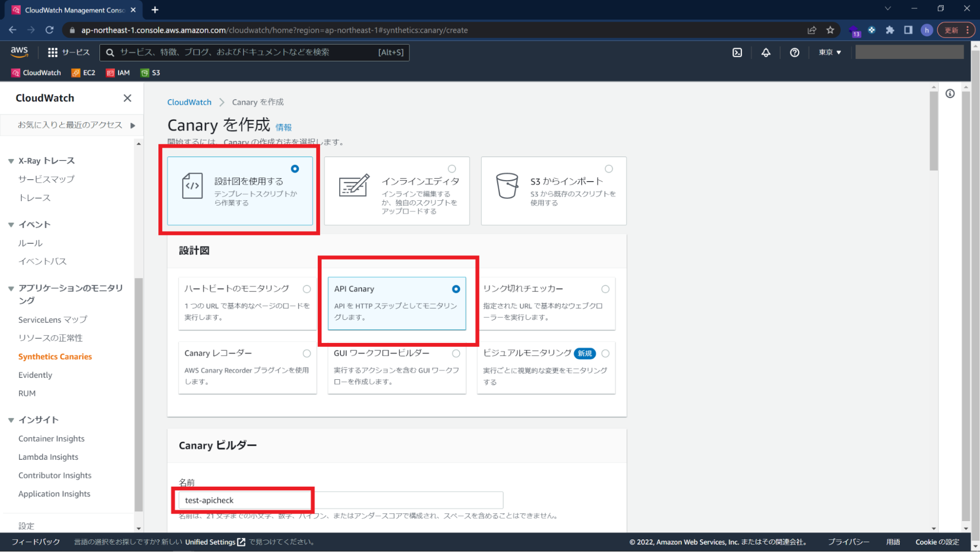Open the help question mark icon
The width and height of the screenshot is (980, 552).
click(794, 53)
